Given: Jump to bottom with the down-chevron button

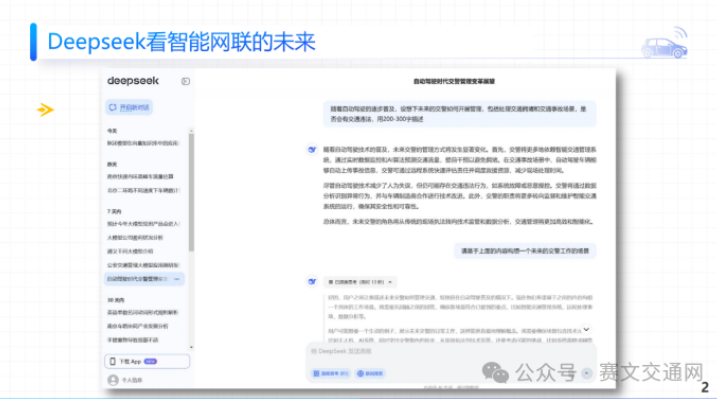Looking at the screenshot, I should 586,329.
